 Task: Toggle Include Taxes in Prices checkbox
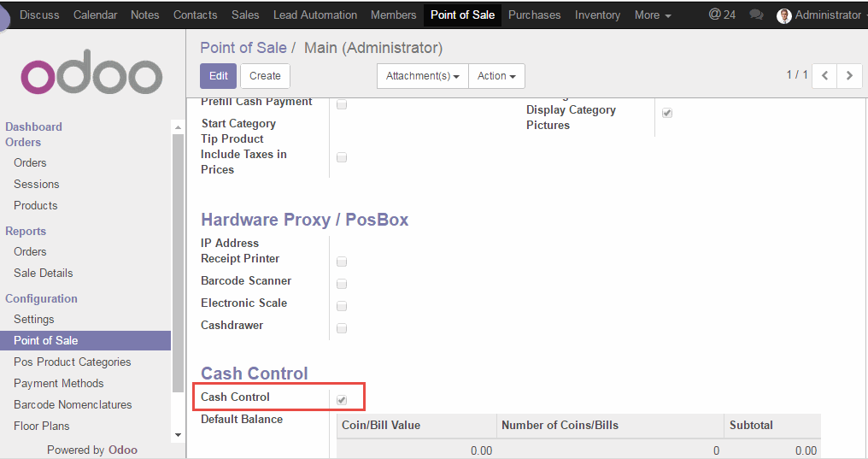point(342,157)
